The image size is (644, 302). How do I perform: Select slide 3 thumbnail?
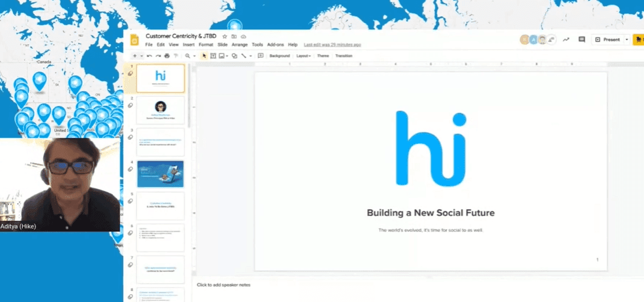pyautogui.click(x=160, y=142)
